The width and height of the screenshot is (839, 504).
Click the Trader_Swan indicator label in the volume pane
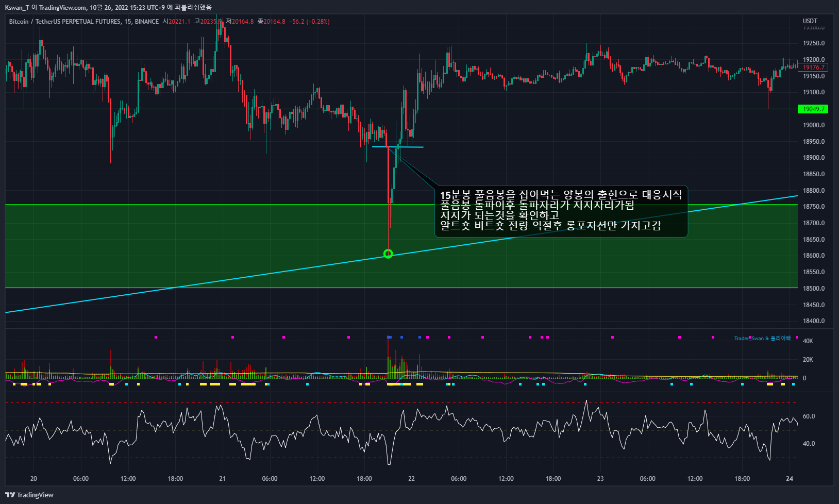(x=762, y=339)
